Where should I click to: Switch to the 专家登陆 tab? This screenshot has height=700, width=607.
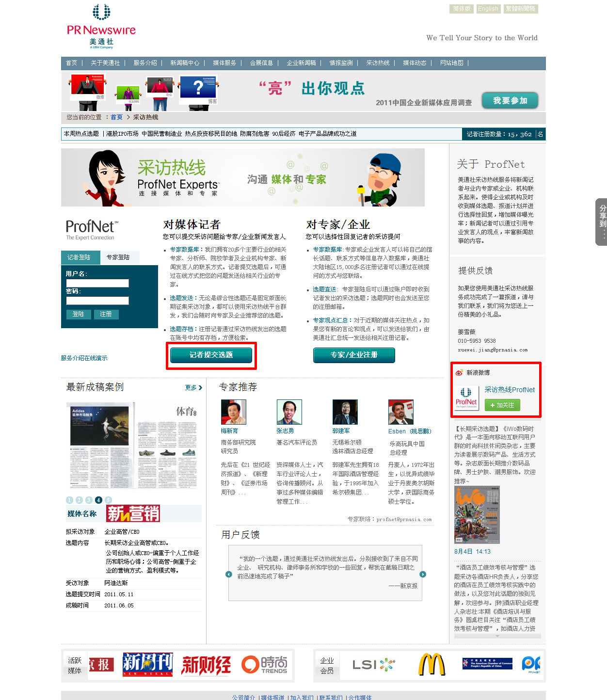(118, 257)
